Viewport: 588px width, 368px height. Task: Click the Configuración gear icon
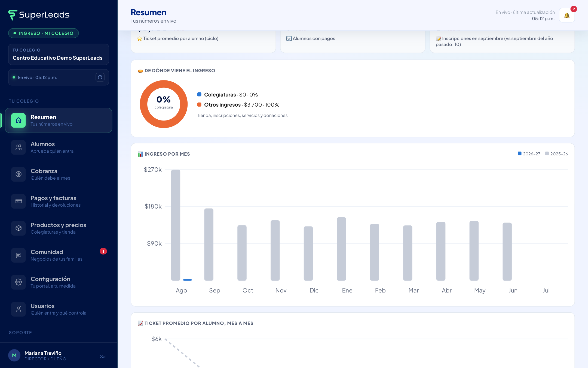click(x=19, y=282)
